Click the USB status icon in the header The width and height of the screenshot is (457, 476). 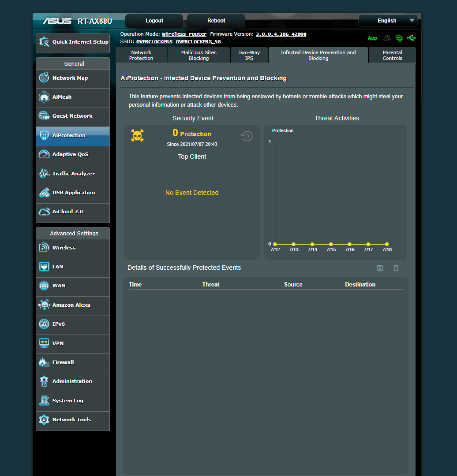pos(412,38)
